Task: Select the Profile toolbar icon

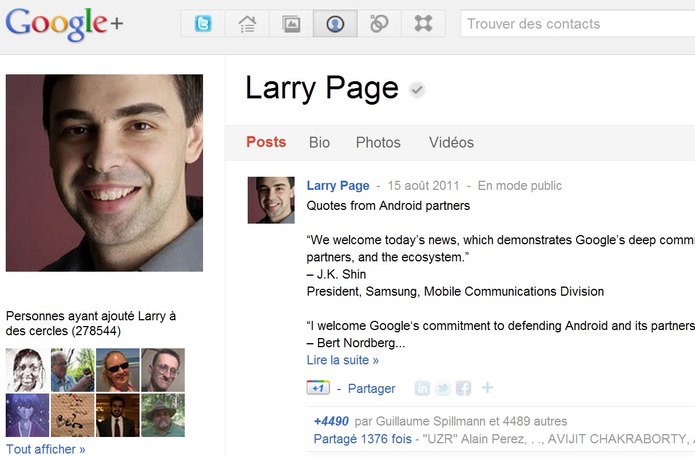Action: (335, 23)
